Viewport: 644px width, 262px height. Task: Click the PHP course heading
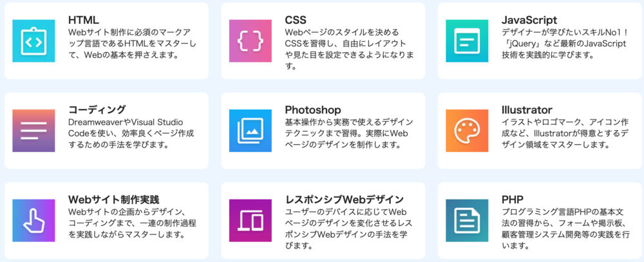coord(512,200)
